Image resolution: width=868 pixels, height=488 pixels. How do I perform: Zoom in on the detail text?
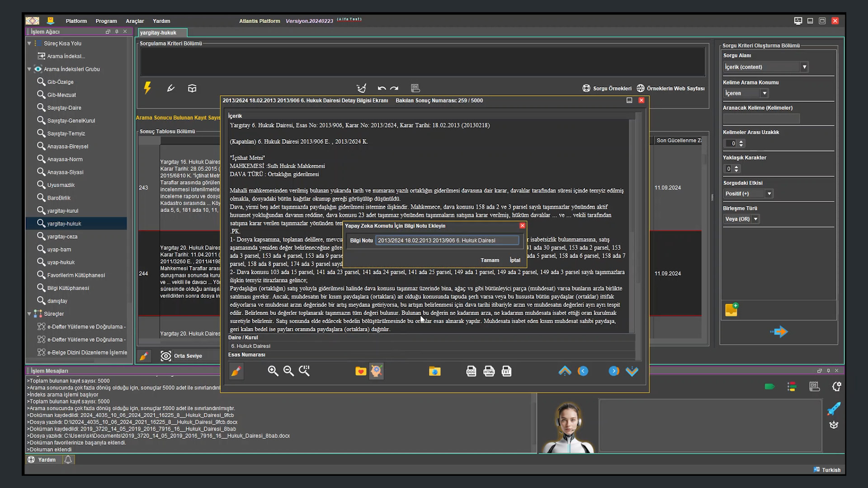[x=273, y=371]
